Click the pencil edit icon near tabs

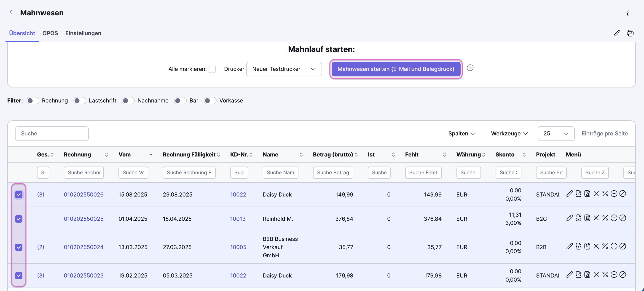point(617,33)
